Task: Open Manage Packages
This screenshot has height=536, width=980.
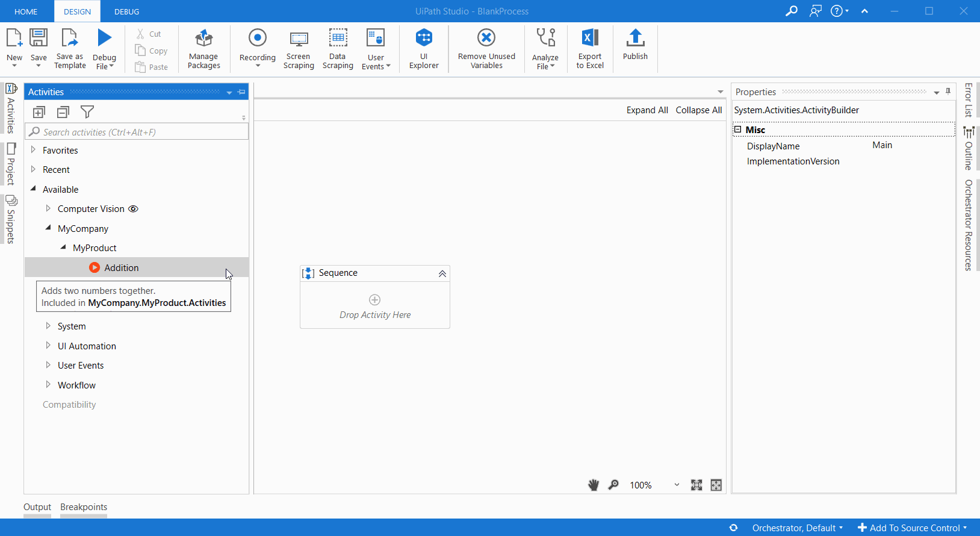Action: pyautogui.click(x=203, y=48)
